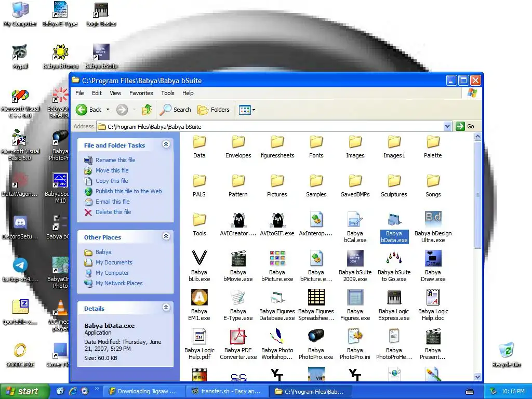Select the Babya bSuite 2009.exe icon
Screen dimensions: 532x399
click(355, 259)
